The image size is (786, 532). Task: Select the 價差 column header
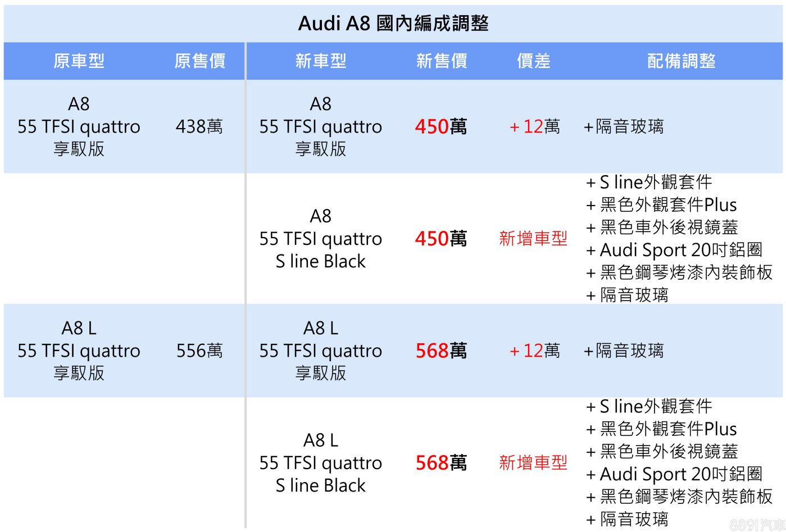click(x=533, y=61)
